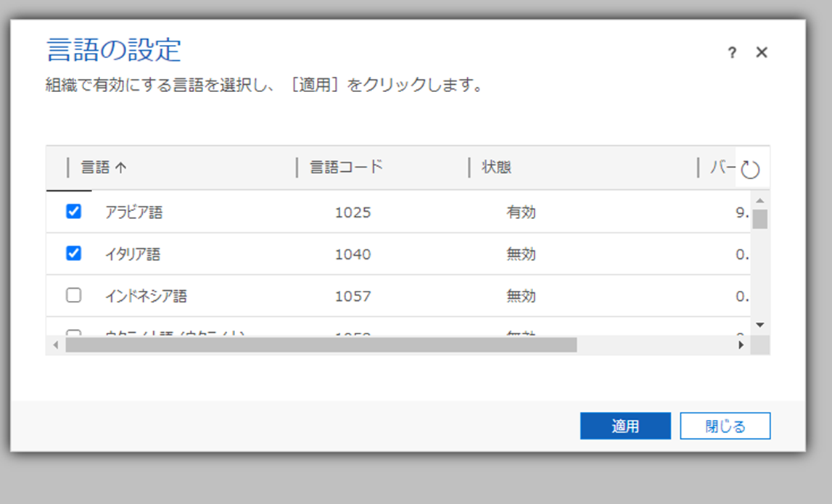Click language code 1040
The width and height of the screenshot is (832, 504).
(x=353, y=254)
